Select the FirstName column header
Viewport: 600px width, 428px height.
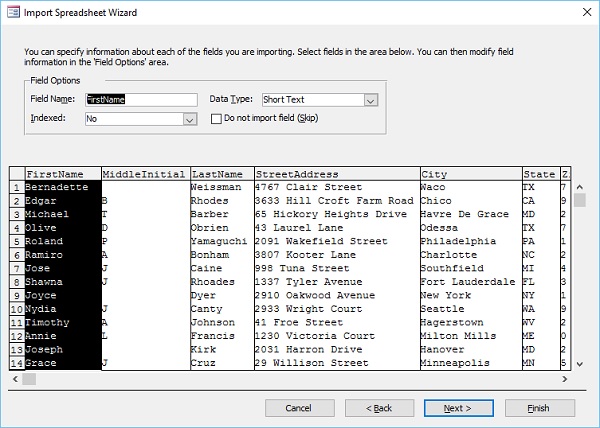pyautogui.click(x=62, y=174)
